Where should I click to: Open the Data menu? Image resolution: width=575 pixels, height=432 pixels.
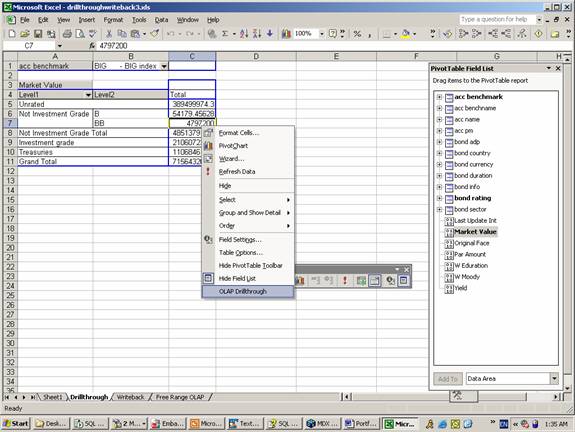(x=161, y=20)
